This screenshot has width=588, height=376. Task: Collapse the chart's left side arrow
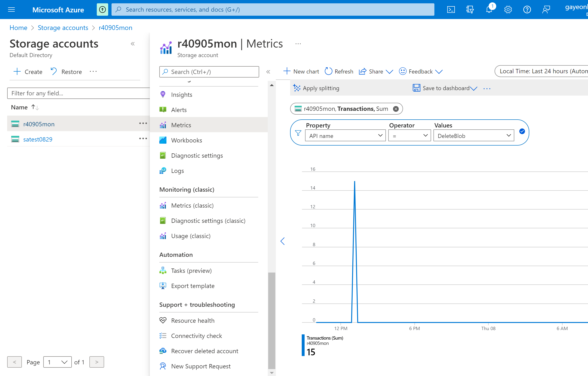pyautogui.click(x=282, y=241)
